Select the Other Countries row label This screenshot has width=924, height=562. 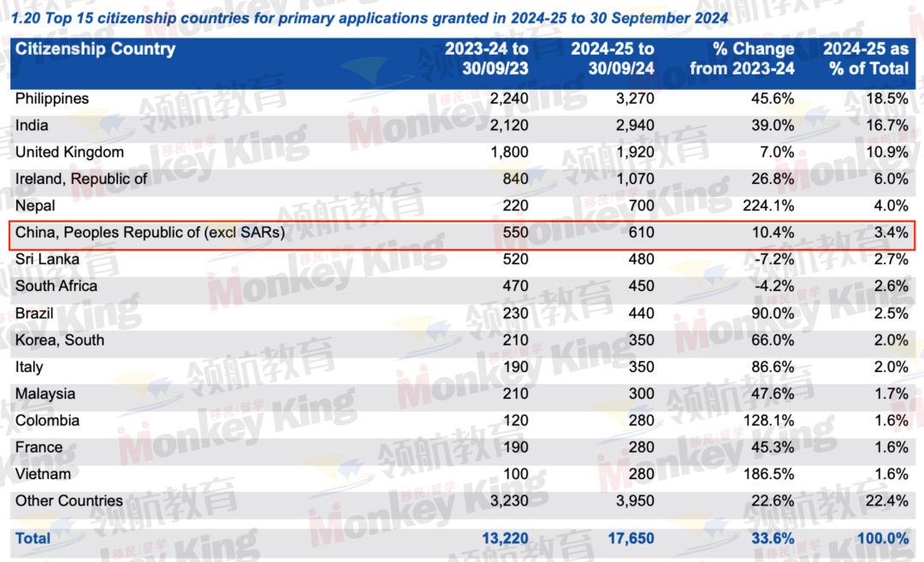tap(69, 501)
